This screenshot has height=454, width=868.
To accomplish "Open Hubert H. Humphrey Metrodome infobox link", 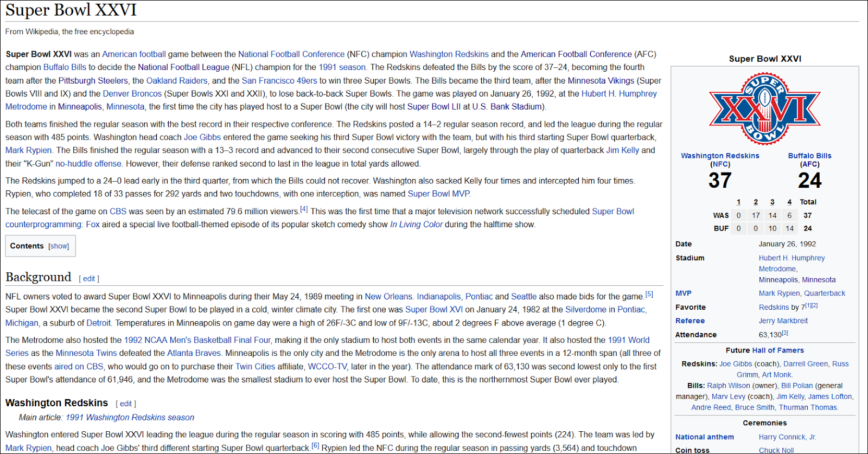I will tap(792, 264).
